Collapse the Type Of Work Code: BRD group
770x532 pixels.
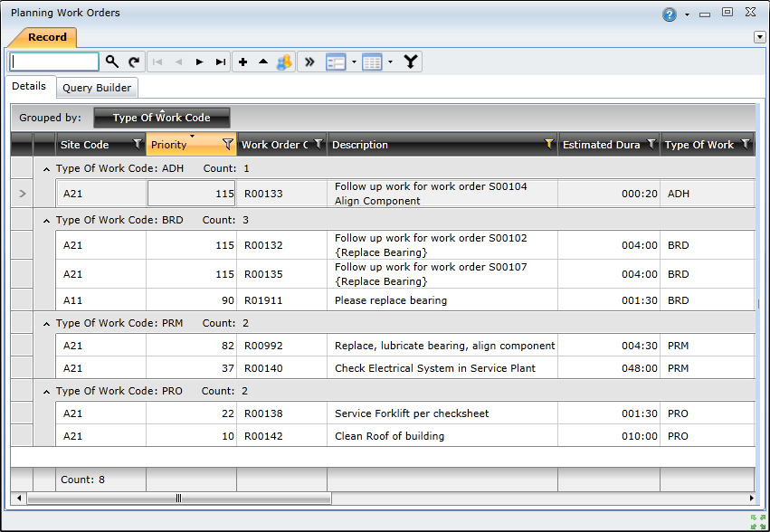point(46,220)
